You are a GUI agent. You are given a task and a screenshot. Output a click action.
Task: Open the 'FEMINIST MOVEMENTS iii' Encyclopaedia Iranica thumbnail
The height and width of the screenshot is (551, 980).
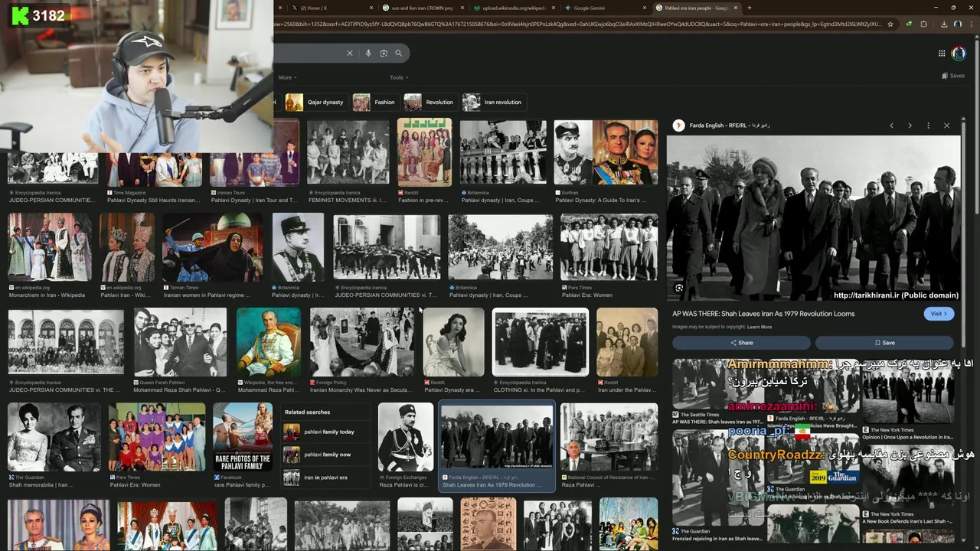[348, 152]
